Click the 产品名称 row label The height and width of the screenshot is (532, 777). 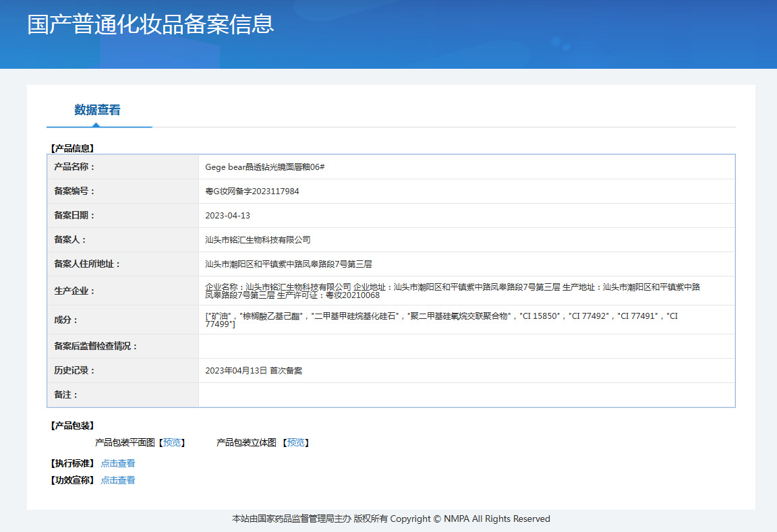pyautogui.click(x=74, y=167)
